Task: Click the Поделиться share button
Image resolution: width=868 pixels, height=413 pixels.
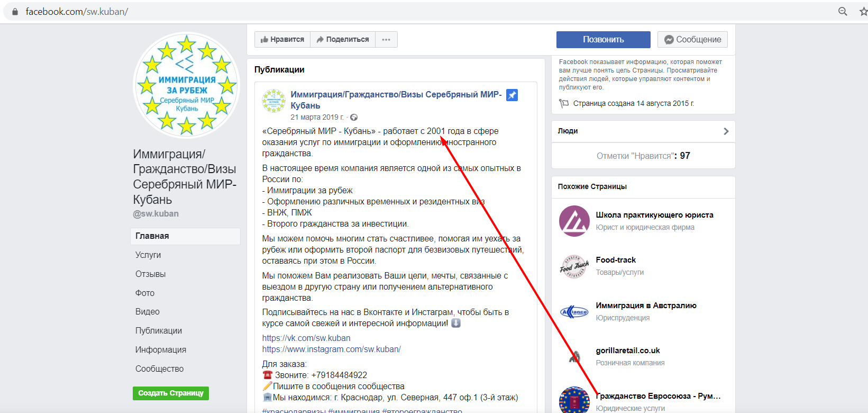Action: 343,39
